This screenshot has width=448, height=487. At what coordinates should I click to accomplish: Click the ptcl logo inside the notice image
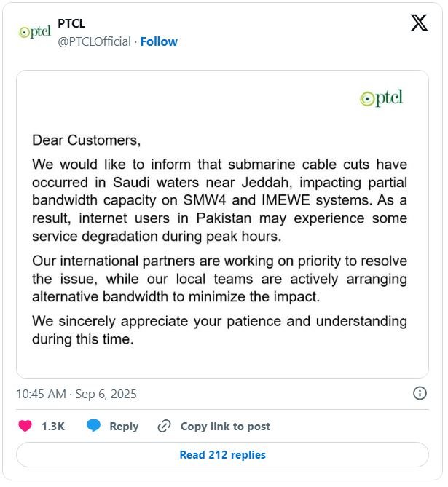382,99
